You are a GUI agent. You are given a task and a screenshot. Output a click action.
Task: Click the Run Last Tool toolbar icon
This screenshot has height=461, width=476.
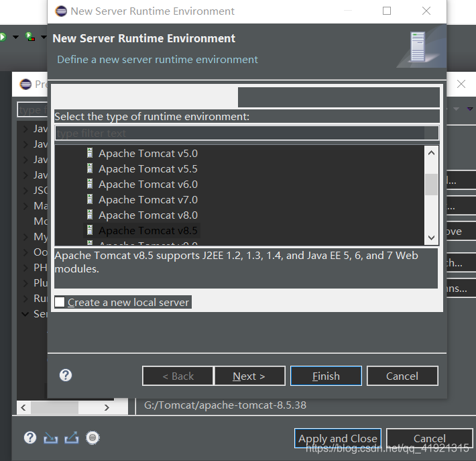pyautogui.click(x=29, y=37)
